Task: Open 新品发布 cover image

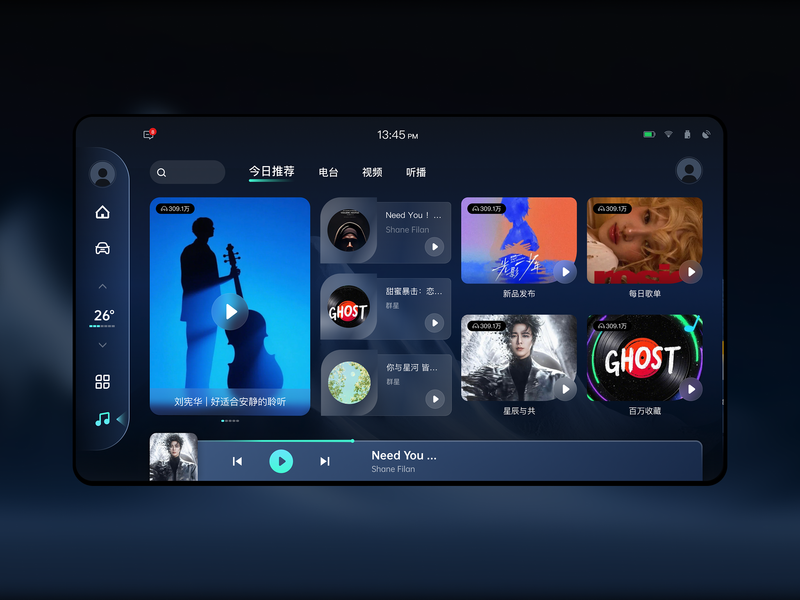Action: click(519, 240)
